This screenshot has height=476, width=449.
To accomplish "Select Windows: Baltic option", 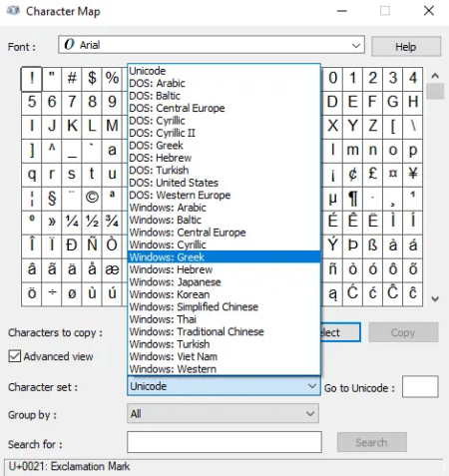I will 224,220.
